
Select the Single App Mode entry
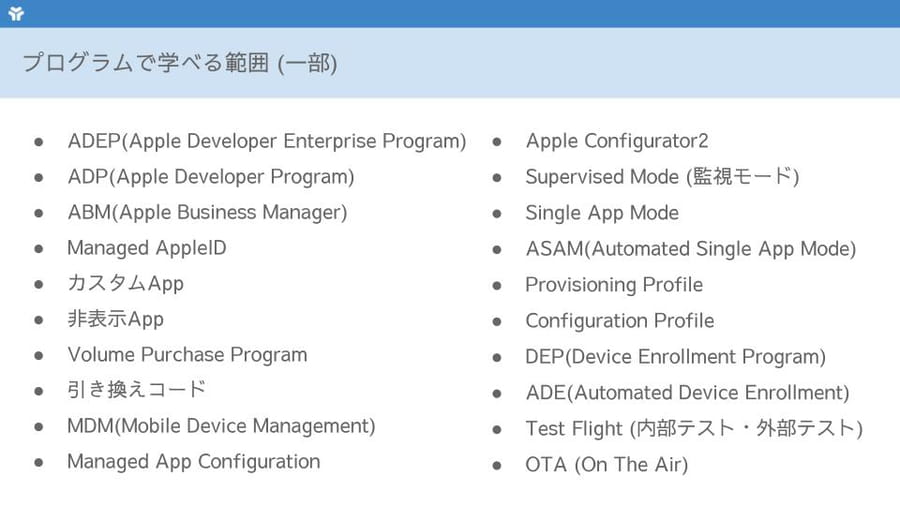[x=602, y=213]
